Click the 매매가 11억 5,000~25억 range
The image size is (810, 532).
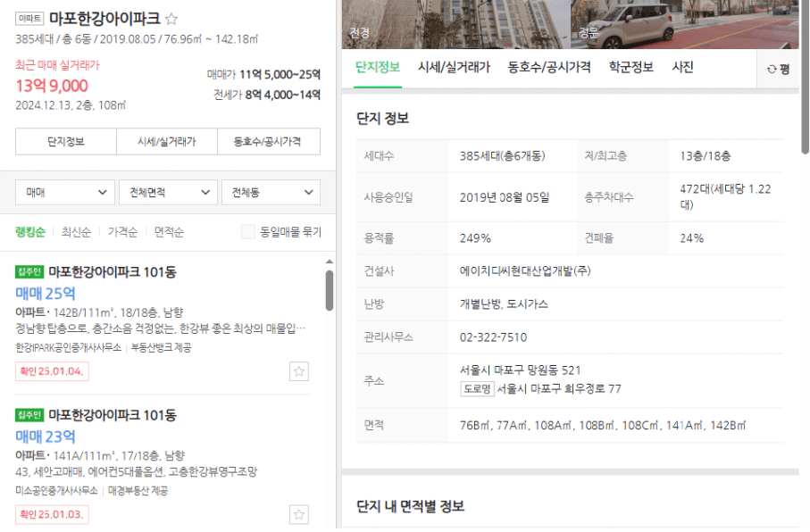[263, 75]
